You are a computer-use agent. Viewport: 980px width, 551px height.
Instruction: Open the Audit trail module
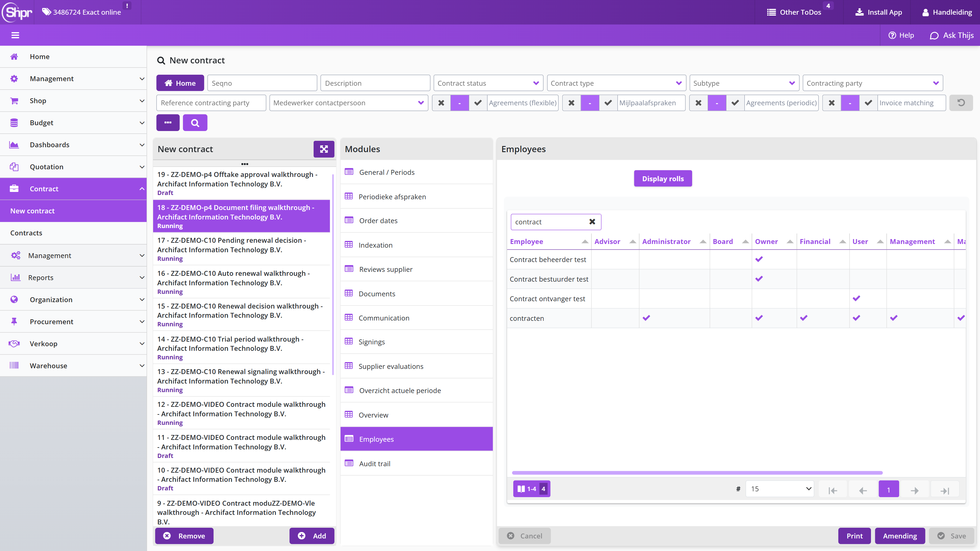(x=417, y=463)
